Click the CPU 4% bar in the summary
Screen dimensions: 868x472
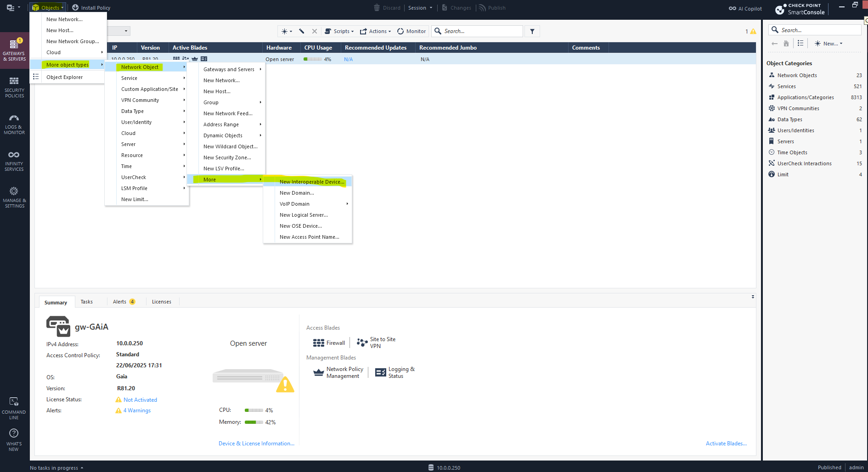click(254, 410)
